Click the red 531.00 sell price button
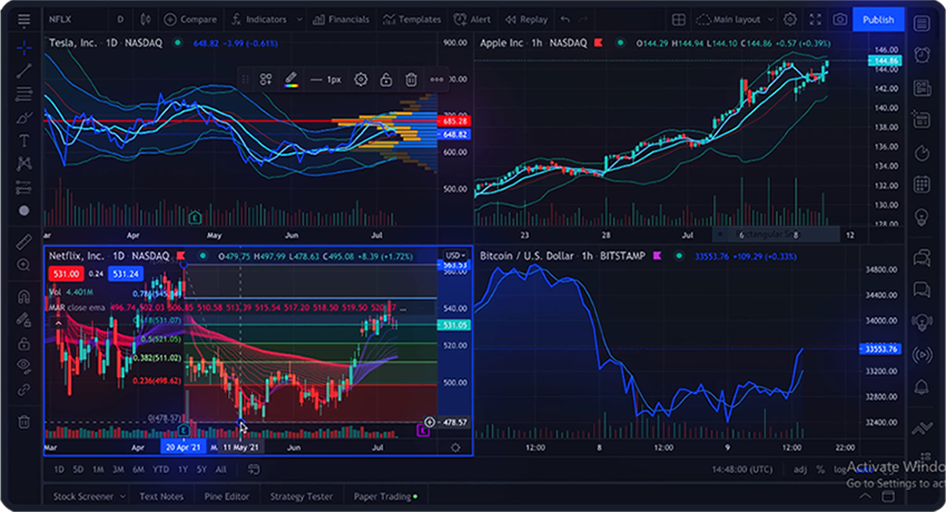This screenshot has height=512, width=946. pos(66,274)
